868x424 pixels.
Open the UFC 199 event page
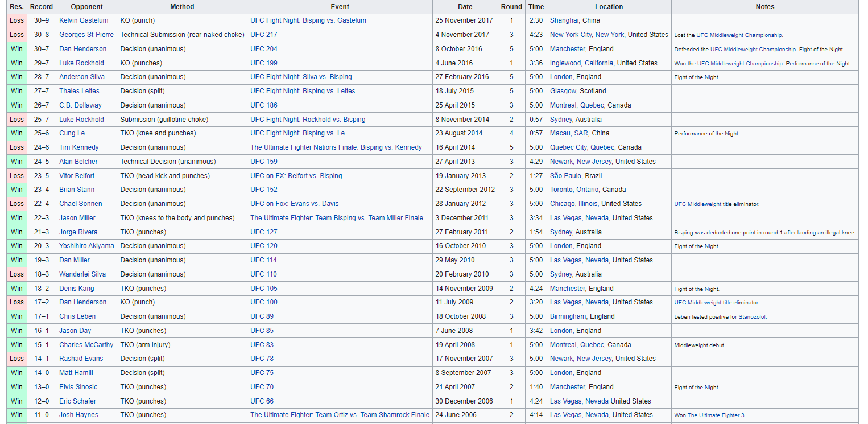264,63
